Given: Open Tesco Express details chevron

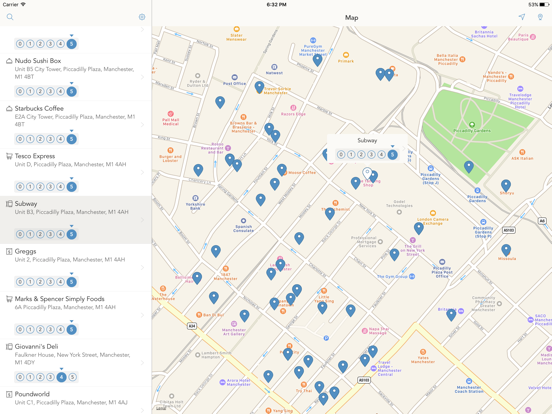Looking at the screenshot, I should [x=143, y=172].
